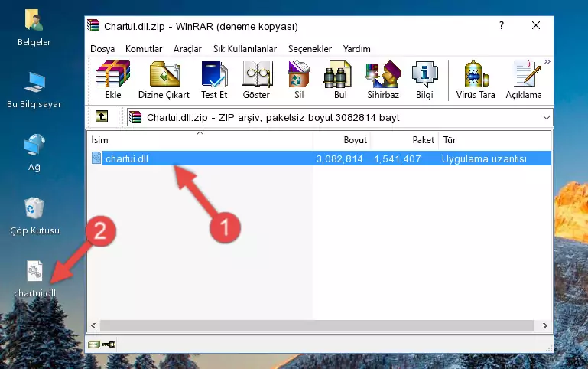Run Test Et on the archive
Screen dimensions: 588x369
click(x=214, y=80)
